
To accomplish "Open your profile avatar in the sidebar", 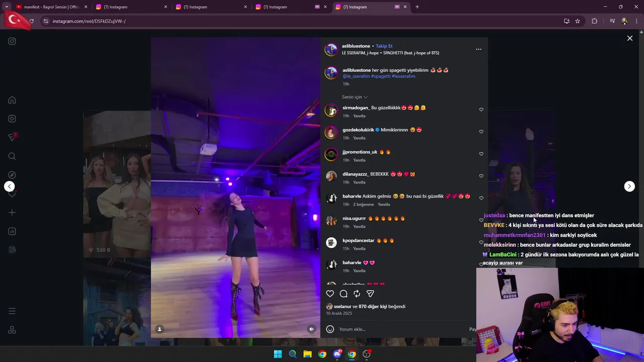I will click(12, 250).
